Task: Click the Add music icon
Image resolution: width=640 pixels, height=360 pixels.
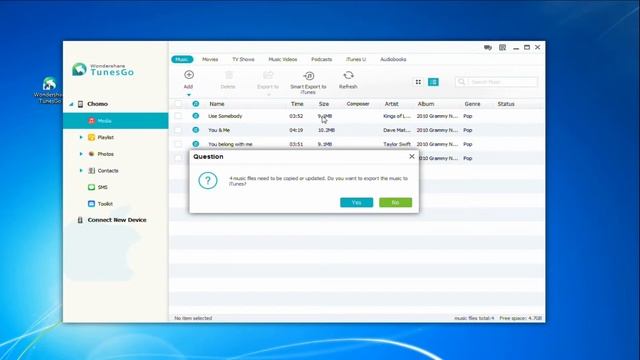Action: pos(189,75)
